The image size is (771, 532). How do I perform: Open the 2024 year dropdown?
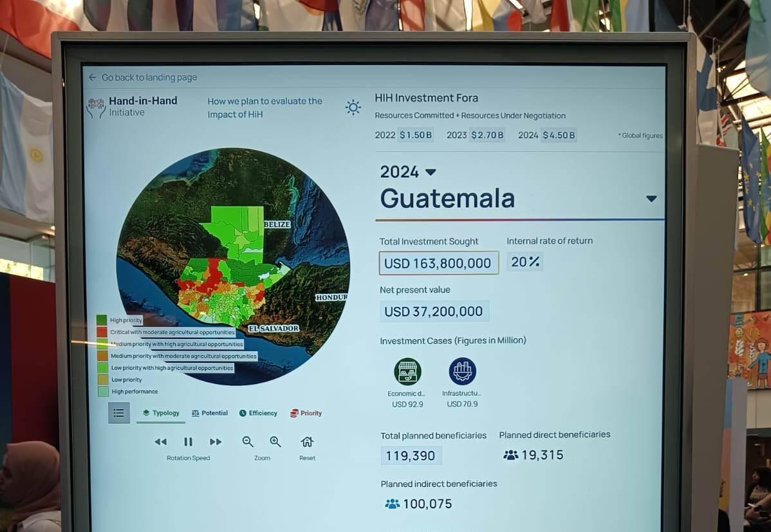[x=431, y=172]
